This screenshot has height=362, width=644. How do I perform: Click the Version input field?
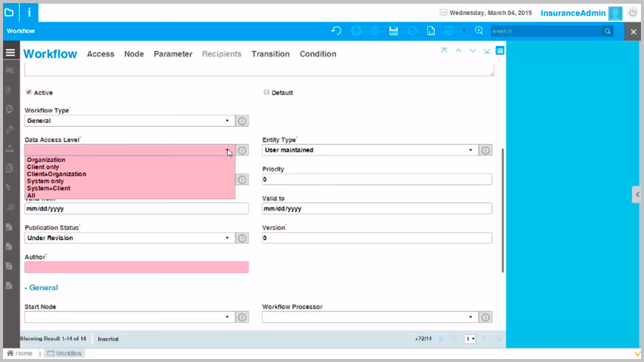click(x=377, y=238)
